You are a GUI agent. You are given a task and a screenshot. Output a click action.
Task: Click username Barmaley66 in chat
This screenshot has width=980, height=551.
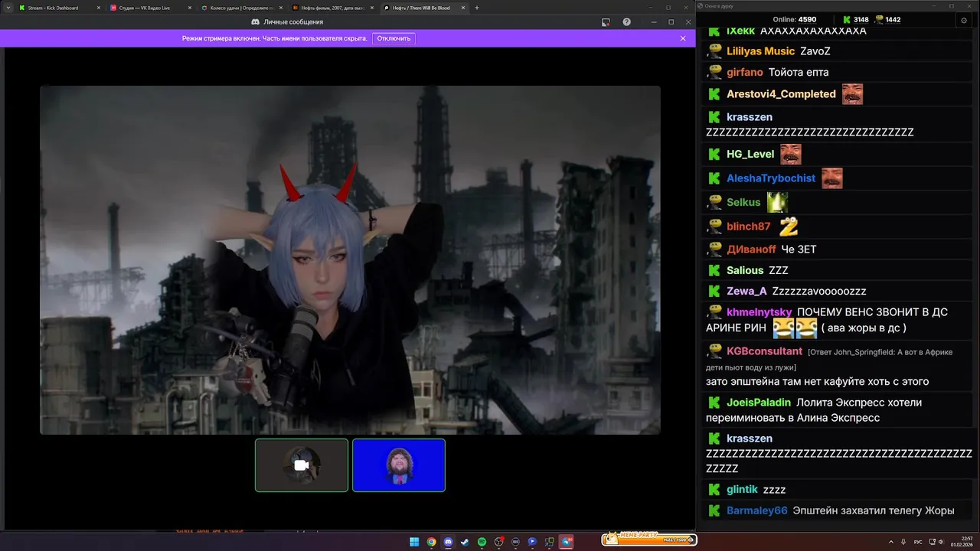(x=757, y=510)
